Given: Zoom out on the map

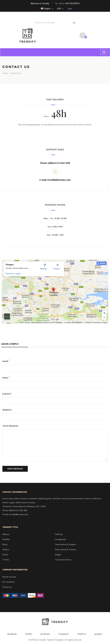Looking at the screenshot, I should (x=104, y=318).
